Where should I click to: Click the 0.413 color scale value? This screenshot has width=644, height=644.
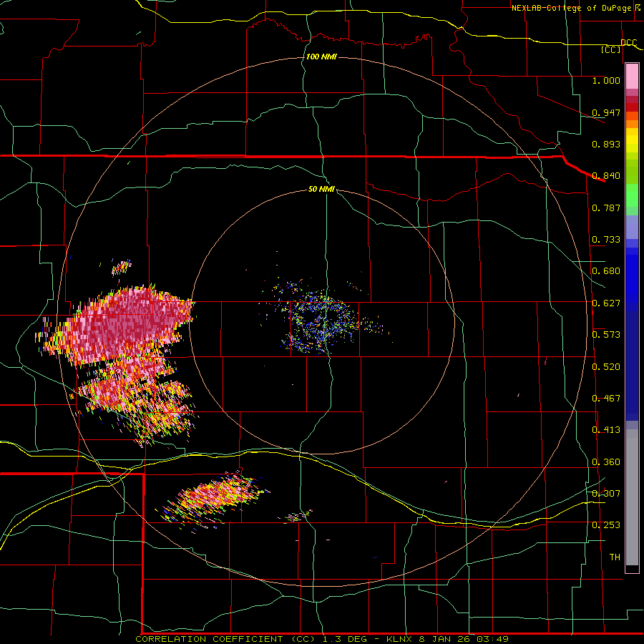point(606,430)
